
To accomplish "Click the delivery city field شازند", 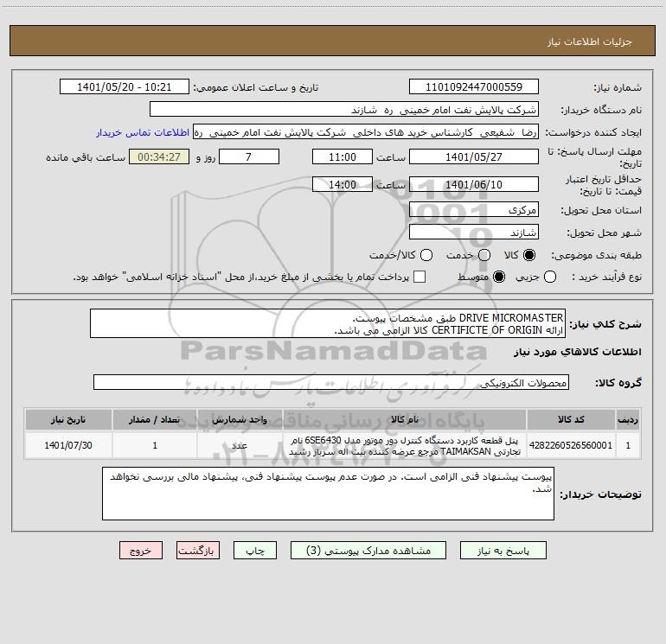I will 474,232.
